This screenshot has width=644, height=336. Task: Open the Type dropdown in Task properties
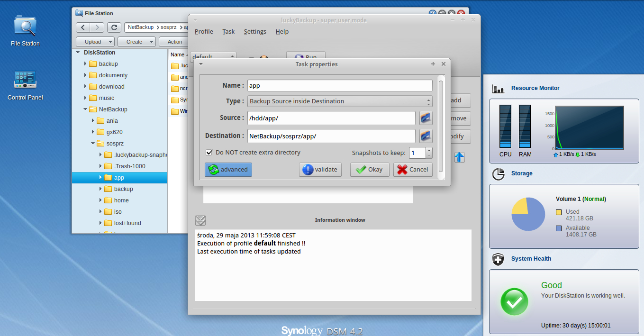click(340, 101)
